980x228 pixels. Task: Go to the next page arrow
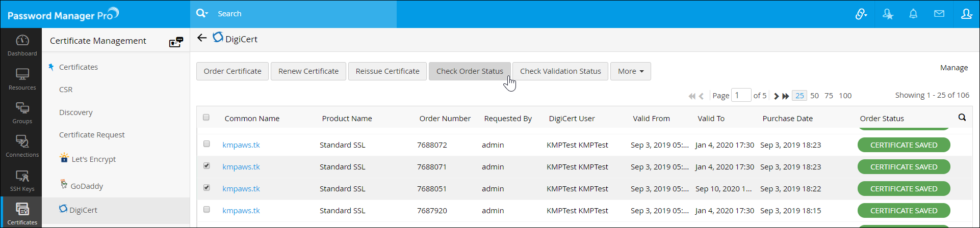pyautogui.click(x=776, y=96)
